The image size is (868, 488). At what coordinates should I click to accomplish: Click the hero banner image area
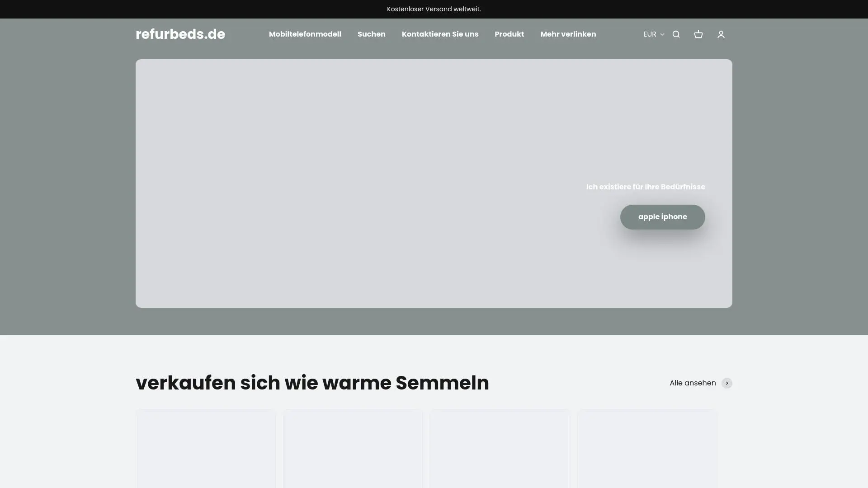point(362,181)
